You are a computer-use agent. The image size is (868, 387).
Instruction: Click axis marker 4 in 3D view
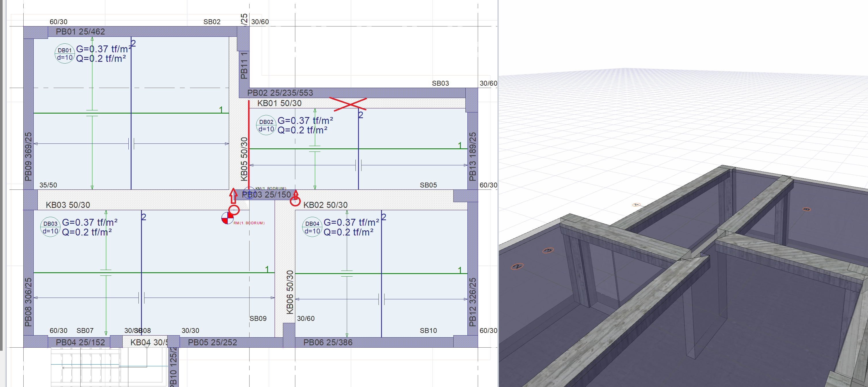coord(636,205)
